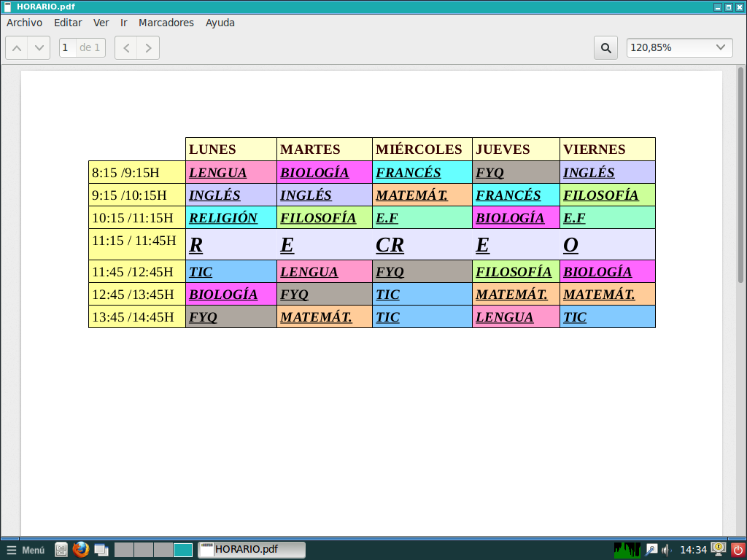Open the Archivo menu
The width and height of the screenshot is (747, 560).
pyautogui.click(x=24, y=23)
